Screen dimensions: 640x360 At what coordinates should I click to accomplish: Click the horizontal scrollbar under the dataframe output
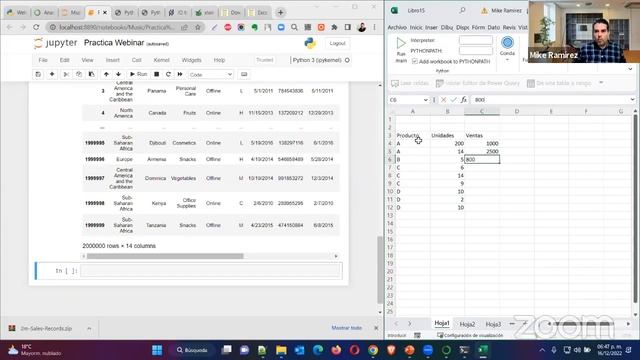coord(165,256)
